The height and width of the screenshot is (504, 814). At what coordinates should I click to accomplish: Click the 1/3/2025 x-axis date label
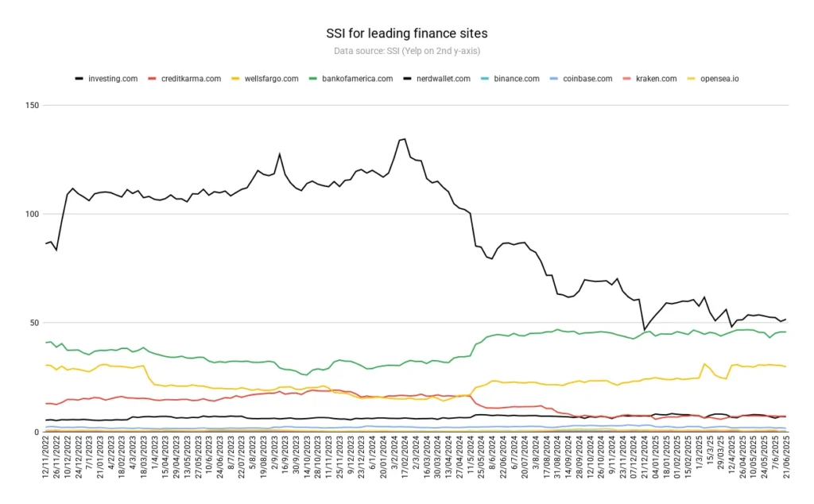699,454
